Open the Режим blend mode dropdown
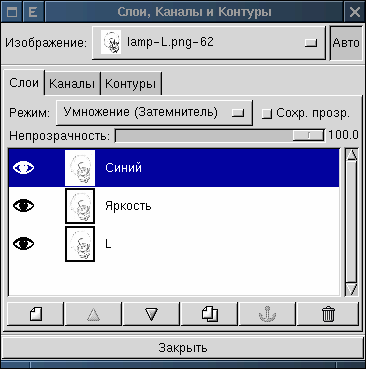This screenshot has width=366, height=369. pyautogui.click(x=154, y=113)
